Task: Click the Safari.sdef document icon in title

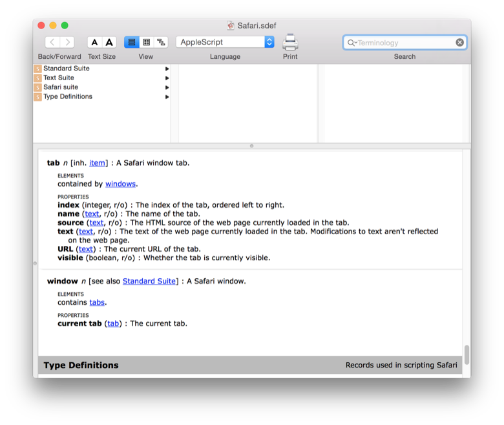Action: (x=231, y=25)
